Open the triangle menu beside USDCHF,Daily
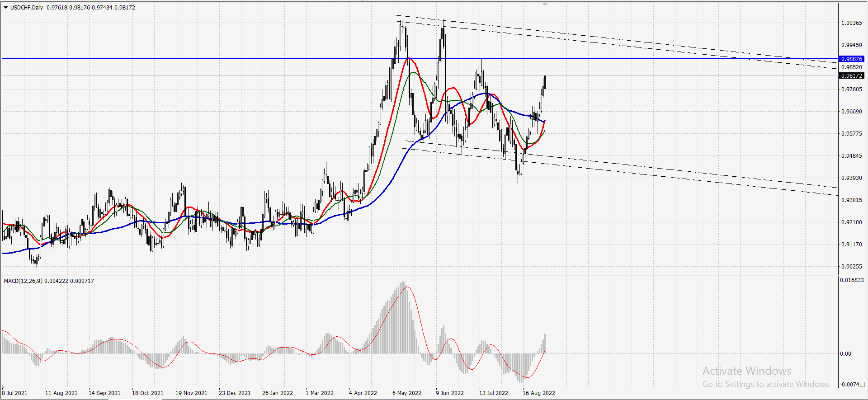This screenshot has height=400, width=868. click(x=6, y=7)
